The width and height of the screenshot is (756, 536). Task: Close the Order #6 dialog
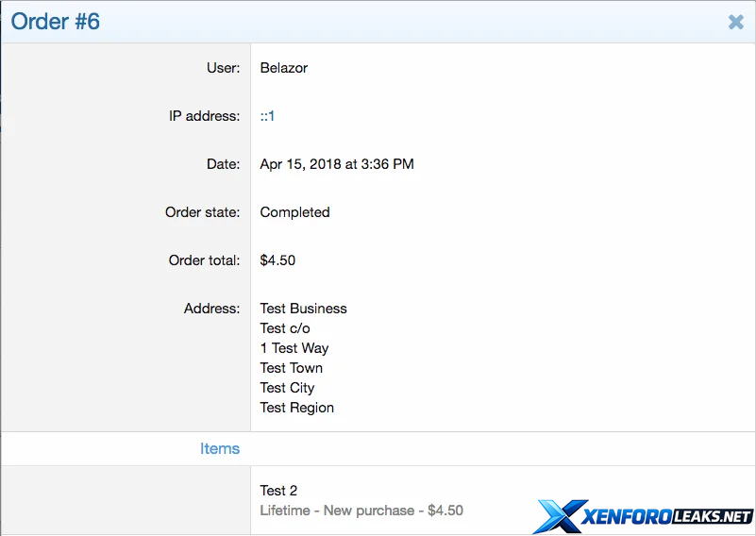pyautogui.click(x=736, y=22)
